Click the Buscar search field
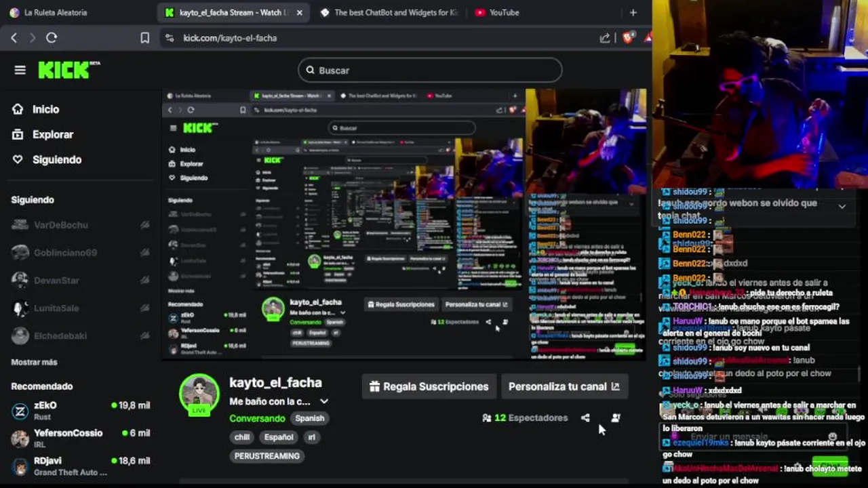The width and height of the screenshot is (868, 488). point(430,70)
